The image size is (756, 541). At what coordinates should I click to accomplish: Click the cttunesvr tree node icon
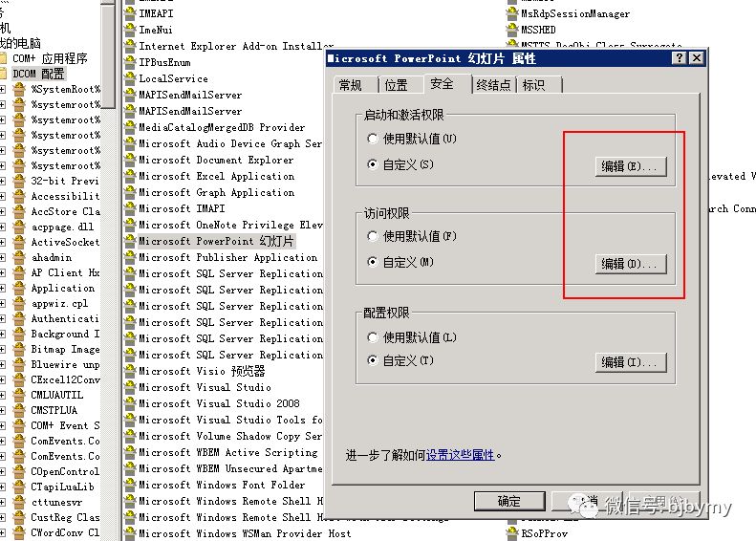(19, 502)
